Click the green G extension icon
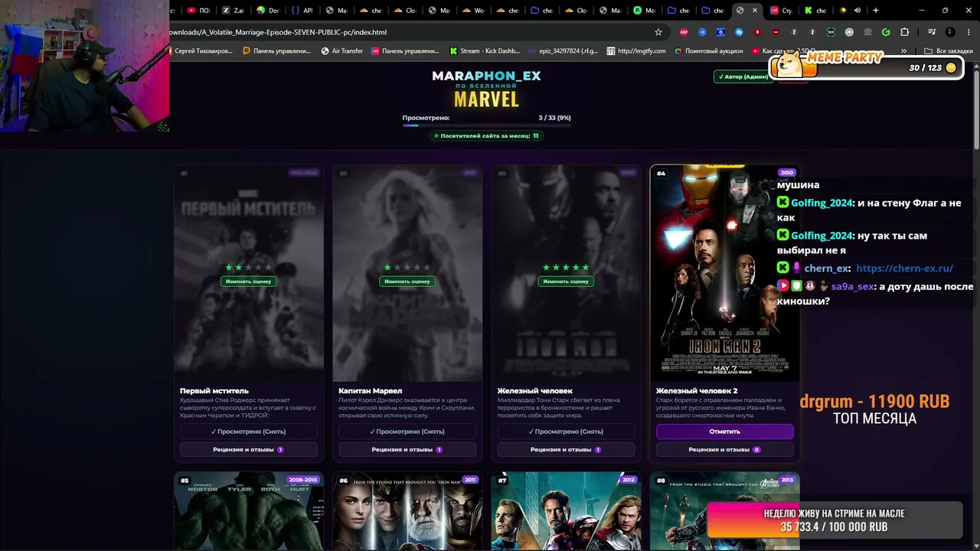Image resolution: width=980 pixels, height=551 pixels. (886, 32)
